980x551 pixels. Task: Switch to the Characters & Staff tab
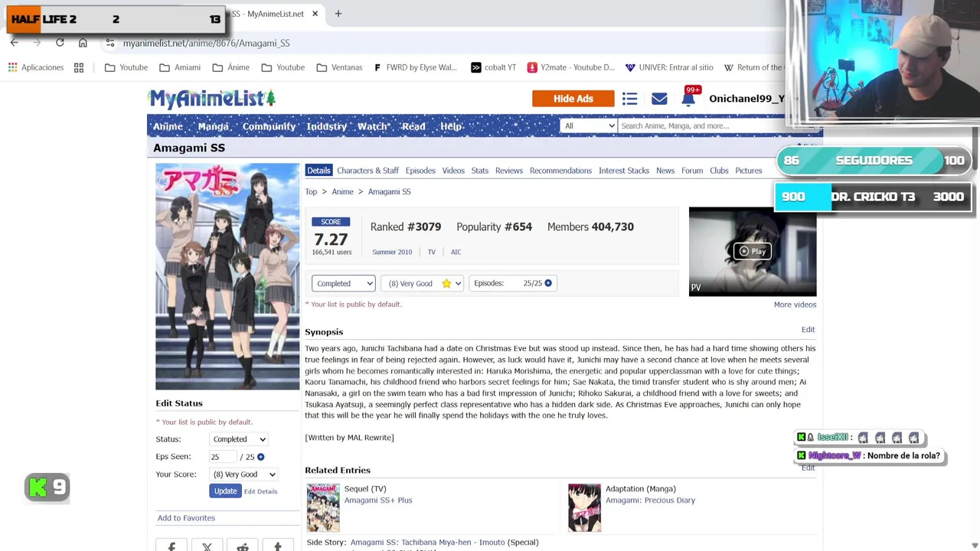coord(367,171)
